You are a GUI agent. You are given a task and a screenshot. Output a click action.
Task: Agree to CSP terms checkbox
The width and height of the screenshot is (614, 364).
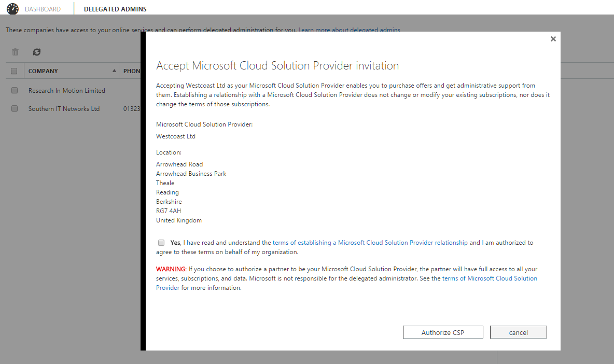coord(161,243)
